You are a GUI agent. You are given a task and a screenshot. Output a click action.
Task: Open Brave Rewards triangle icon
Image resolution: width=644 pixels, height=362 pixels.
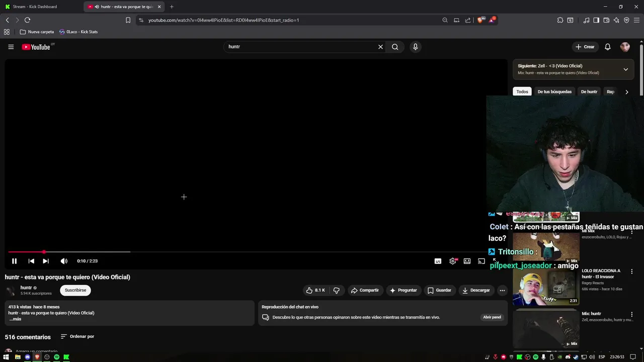(x=492, y=20)
